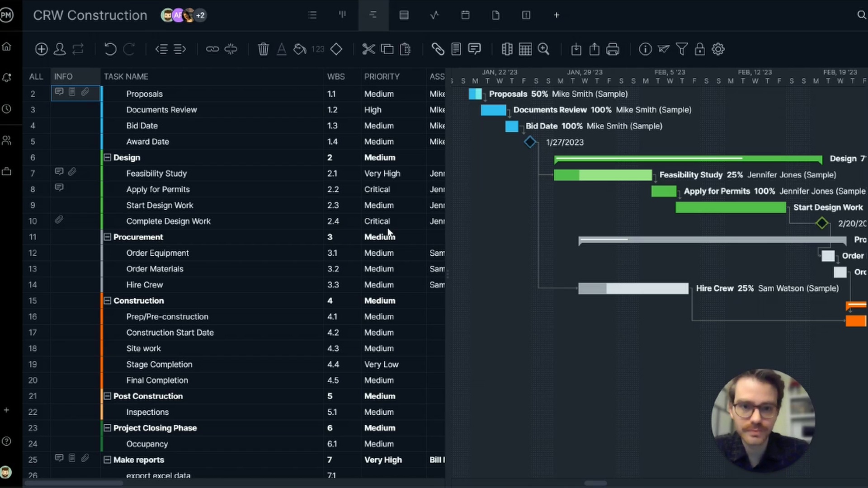Screen dimensions: 868x488
Task: Click the trash delete icon
Action: [x=263, y=49]
